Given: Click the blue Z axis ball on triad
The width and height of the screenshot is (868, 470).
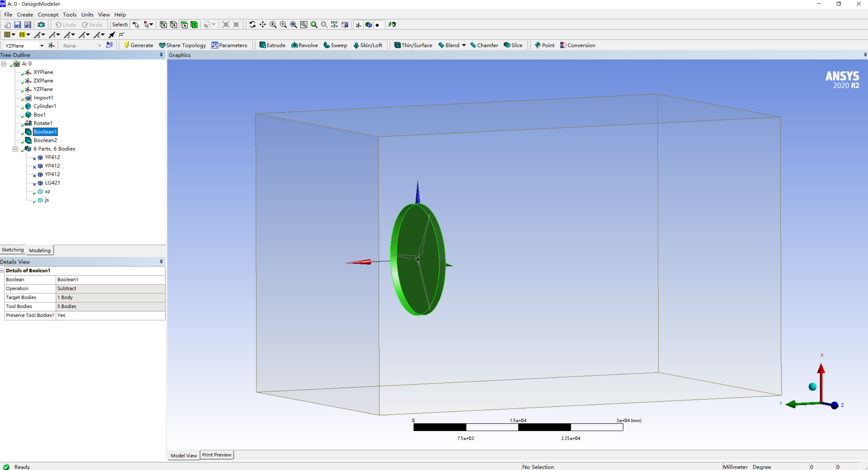Looking at the screenshot, I should click(834, 405).
